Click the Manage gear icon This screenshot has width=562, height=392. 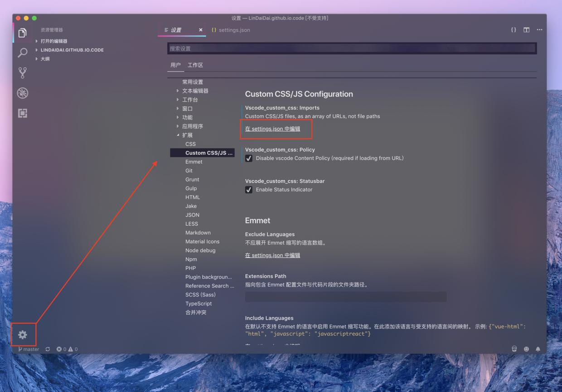pos(23,335)
